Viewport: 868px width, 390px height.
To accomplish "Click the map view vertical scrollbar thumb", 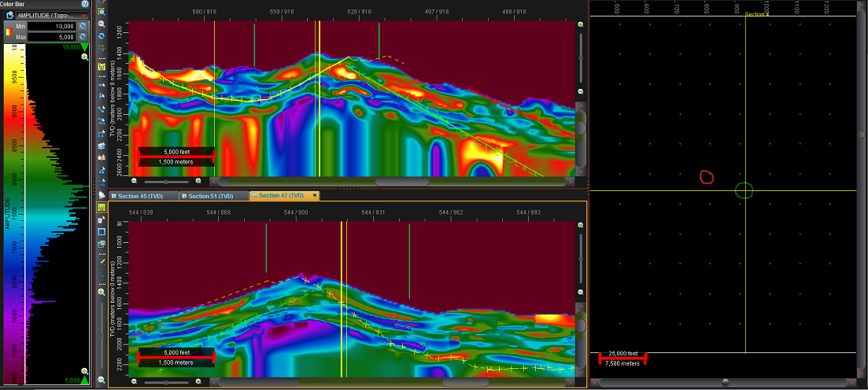I will tap(862, 134).
